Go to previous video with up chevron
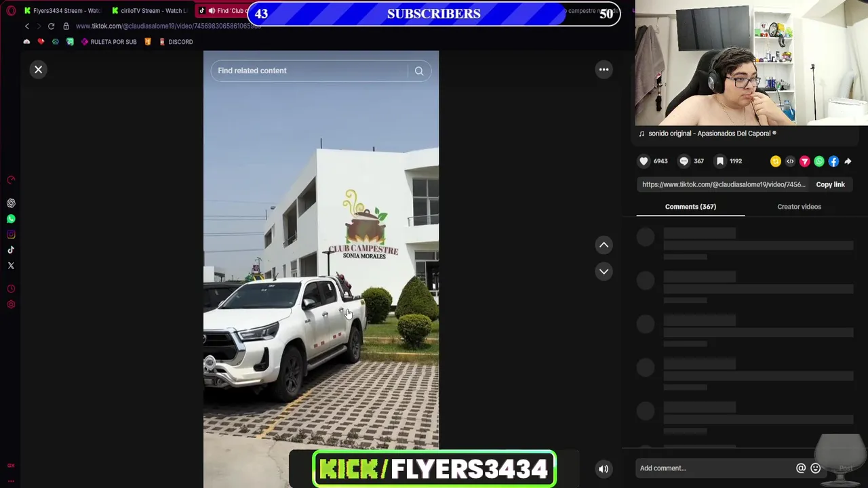 pyautogui.click(x=604, y=245)
